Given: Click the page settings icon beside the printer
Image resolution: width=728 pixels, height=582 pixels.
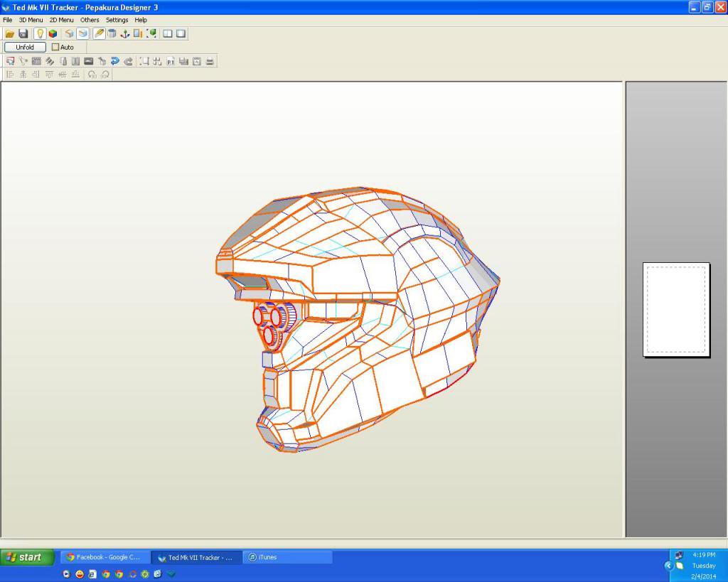Looking at the screenshot, I should [197, 61].
